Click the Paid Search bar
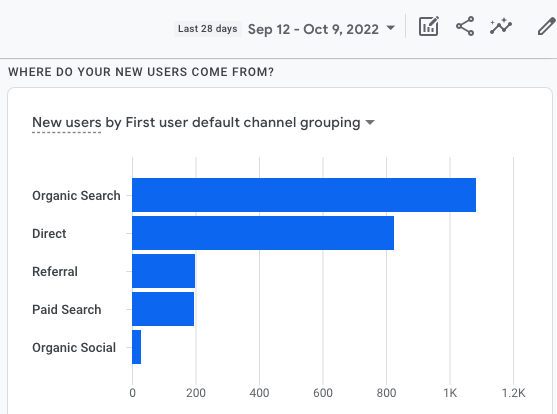This screenshot has height=414, width=557. pos(163,309)
